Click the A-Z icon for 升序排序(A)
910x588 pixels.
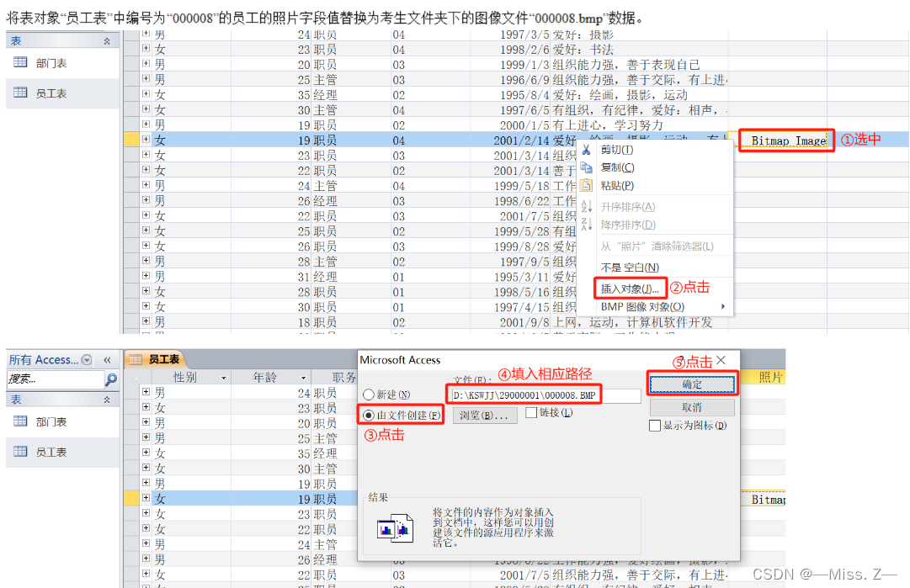tap(586, 206)
